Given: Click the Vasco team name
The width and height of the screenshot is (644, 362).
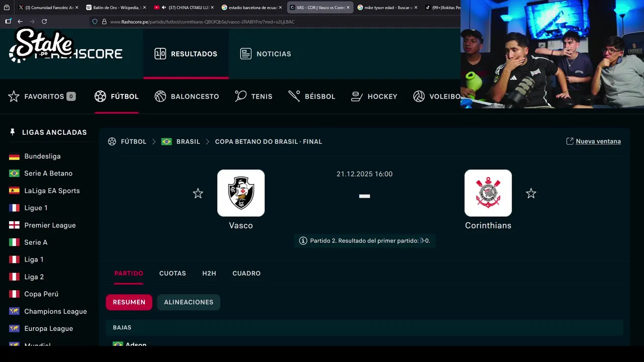Looking at the screenshot, I should pos(241,225).
